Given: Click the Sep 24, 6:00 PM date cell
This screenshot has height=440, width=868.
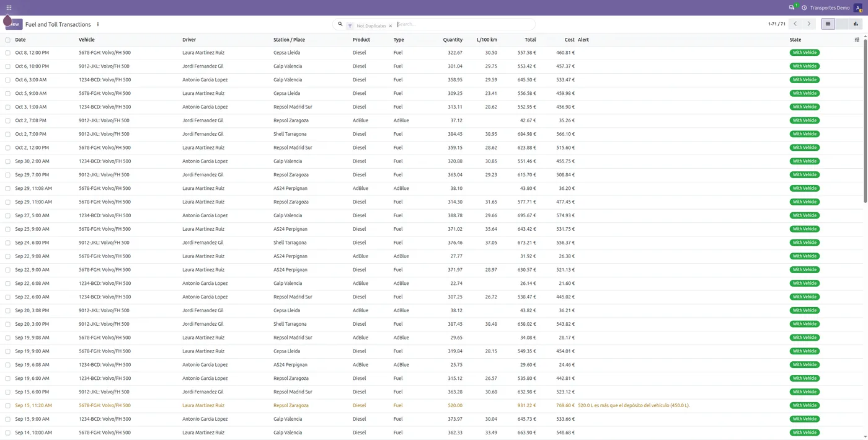Looking at the screenshot, I should [x=32, y=243].
